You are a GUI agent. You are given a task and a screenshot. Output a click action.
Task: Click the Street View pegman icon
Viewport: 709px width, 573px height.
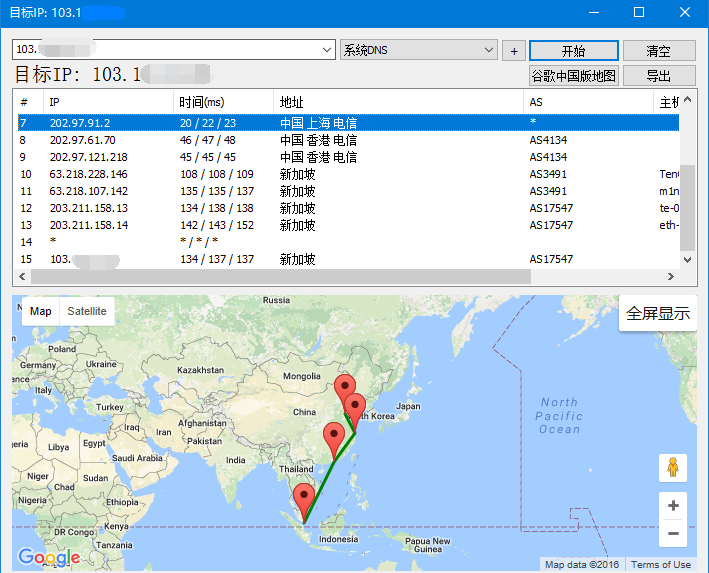tap(673, 468)
